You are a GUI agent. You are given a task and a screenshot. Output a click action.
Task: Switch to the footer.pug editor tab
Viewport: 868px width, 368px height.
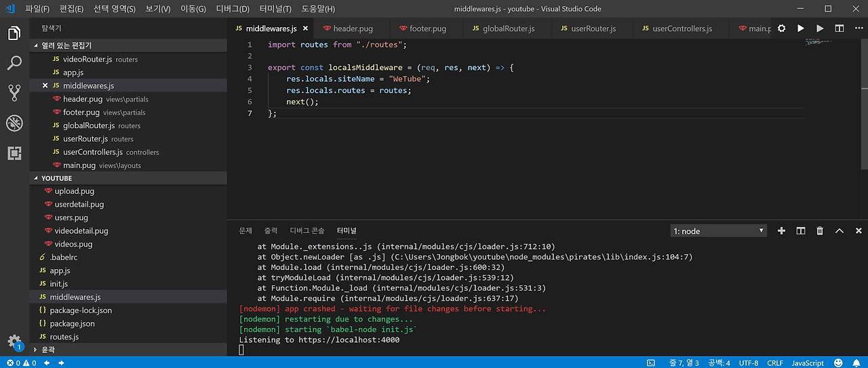[x=427, y=28]
